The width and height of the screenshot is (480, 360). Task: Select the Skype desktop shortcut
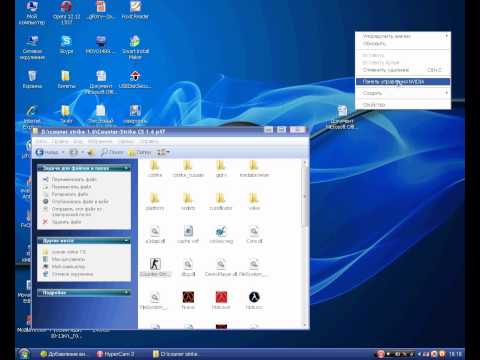point(66,45)
